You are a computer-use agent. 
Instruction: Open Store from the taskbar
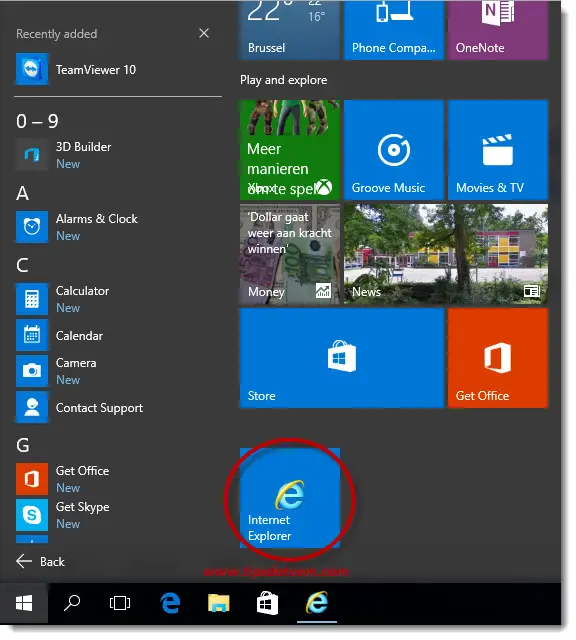tap(267, 603)
